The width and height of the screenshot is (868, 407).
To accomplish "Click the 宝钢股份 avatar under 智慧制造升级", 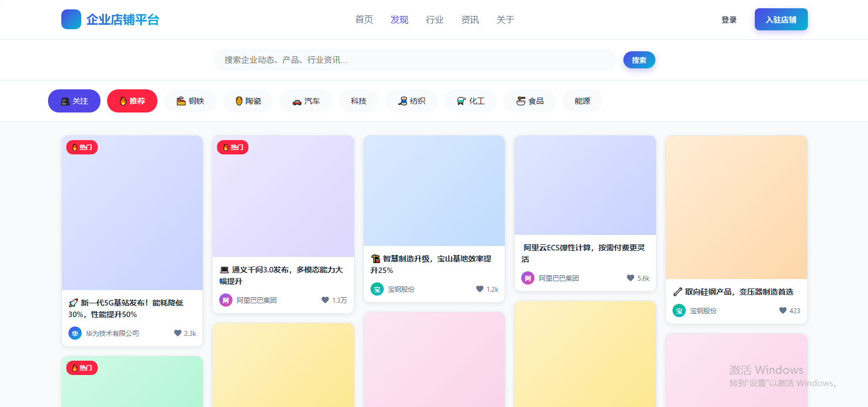I will (377, 289).
